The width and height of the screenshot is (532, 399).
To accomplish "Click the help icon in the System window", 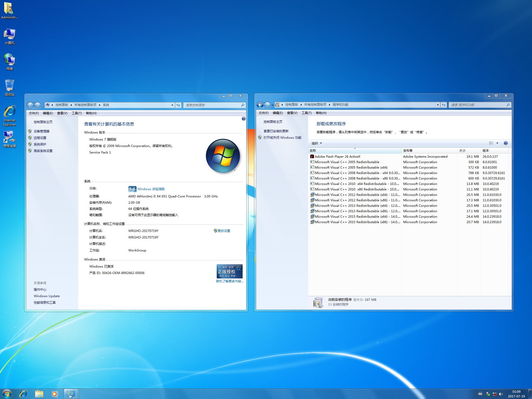I will coord(243,119).
